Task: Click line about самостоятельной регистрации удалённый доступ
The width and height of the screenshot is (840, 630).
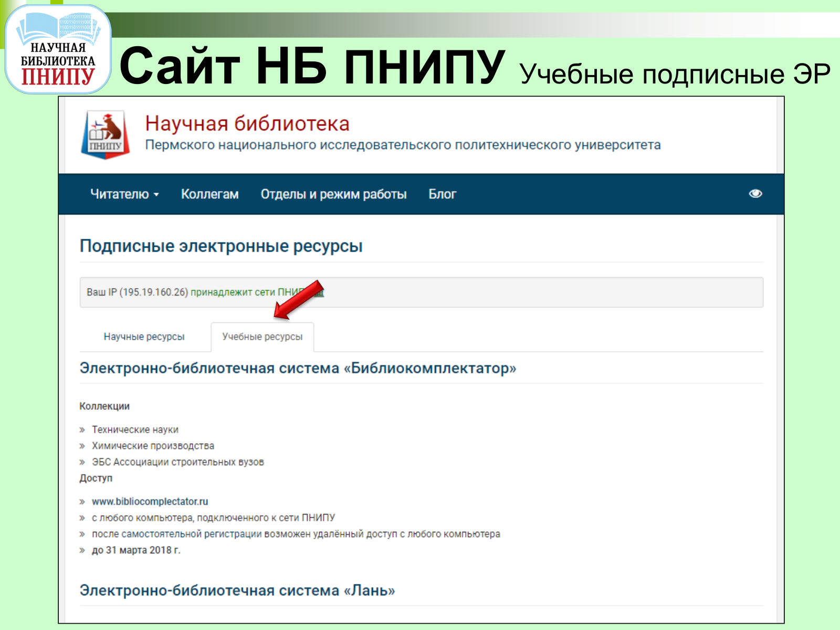Action: pyautogui.click(x=296, y=534)
